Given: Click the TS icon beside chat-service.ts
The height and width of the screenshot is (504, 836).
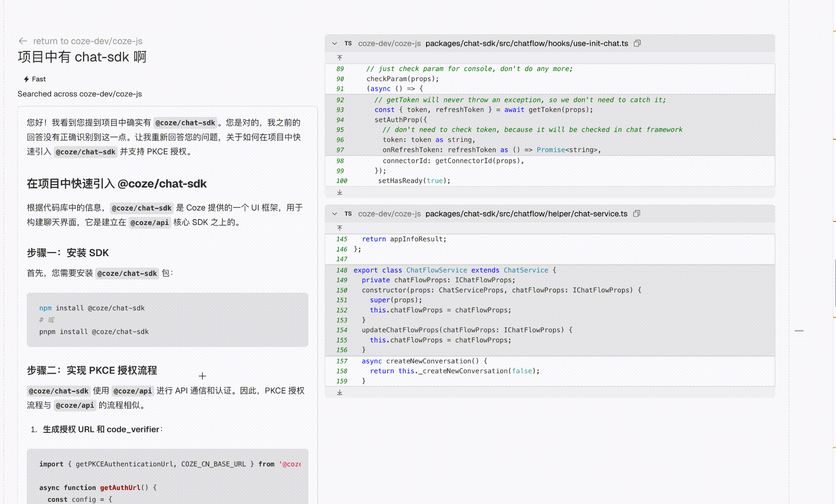Looking at the screenshot, I should click(x=348, y=214).
